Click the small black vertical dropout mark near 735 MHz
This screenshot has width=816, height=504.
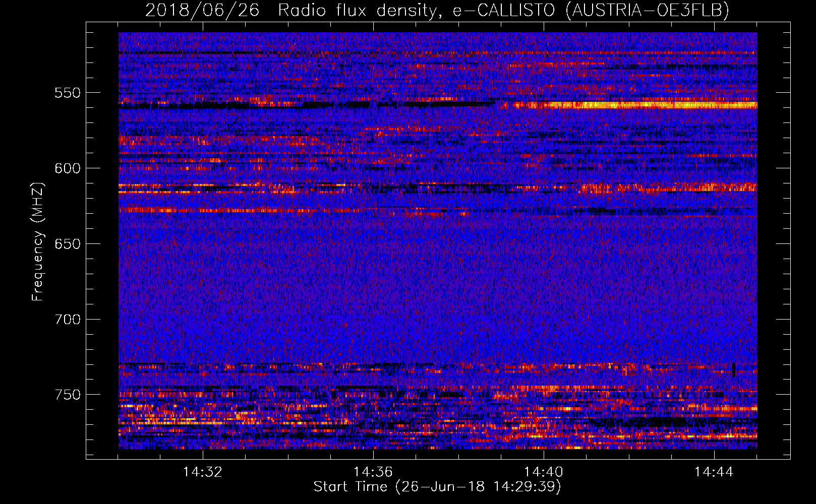tap(734, 370)
